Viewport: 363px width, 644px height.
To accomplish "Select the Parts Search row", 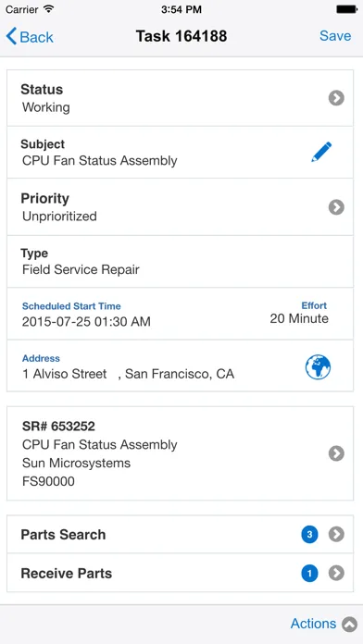I will 180,534.
